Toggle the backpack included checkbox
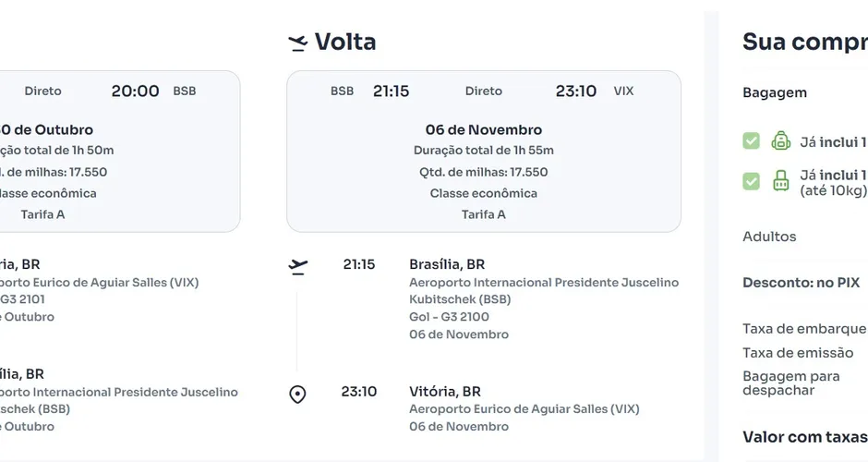This screenshot has height=462, width=868. (752, 141)
